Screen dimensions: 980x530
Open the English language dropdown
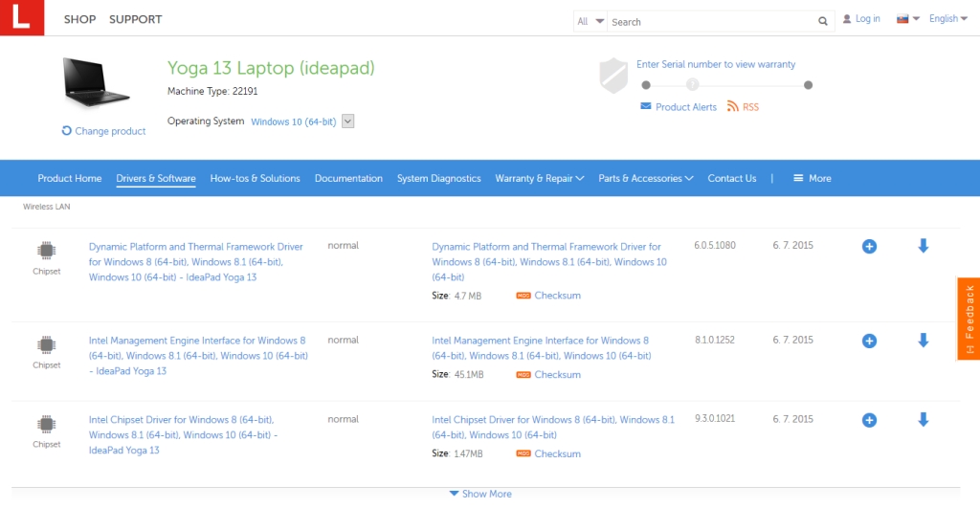pos(948,18)
